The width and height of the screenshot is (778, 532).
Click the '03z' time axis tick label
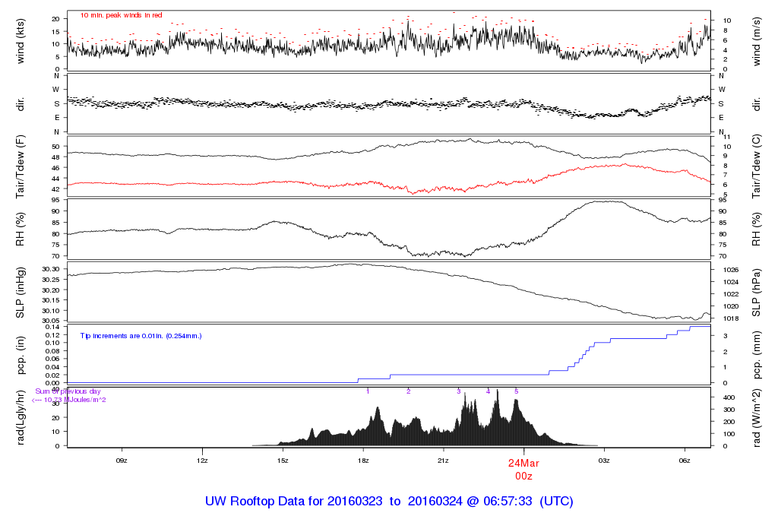(x=604, y=461)
